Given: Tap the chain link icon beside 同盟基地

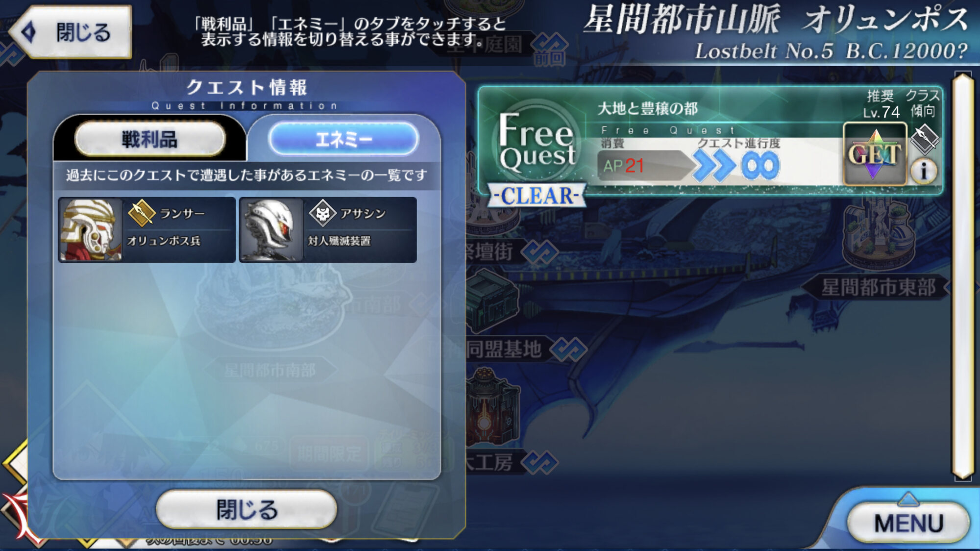Looking at the screenshot, I should tap(569, 350).
